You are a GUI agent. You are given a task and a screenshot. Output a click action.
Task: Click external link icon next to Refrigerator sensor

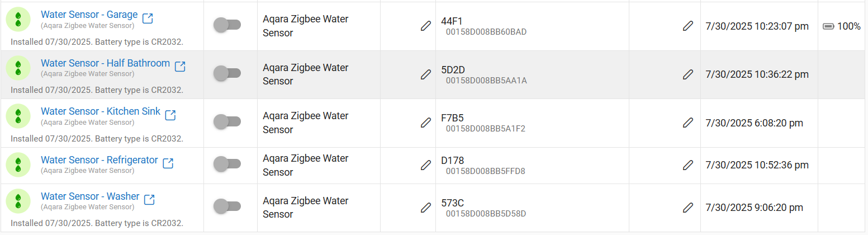[168, 163]
